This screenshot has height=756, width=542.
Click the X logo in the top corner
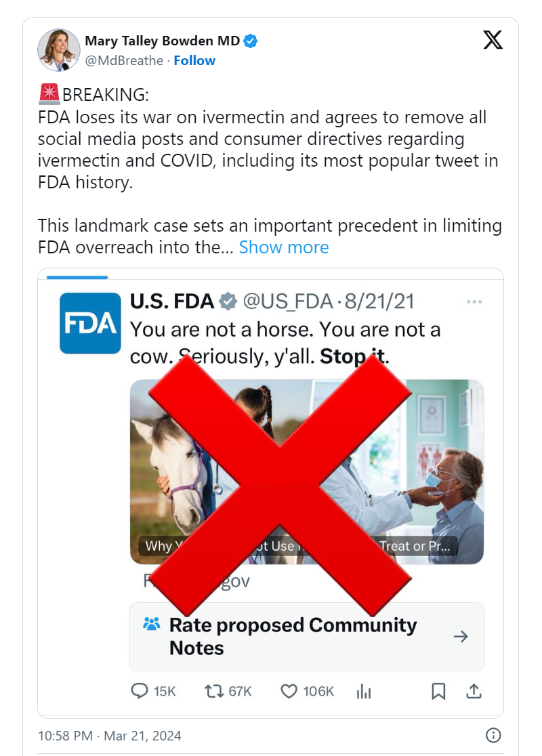click(x=493, y=40)
